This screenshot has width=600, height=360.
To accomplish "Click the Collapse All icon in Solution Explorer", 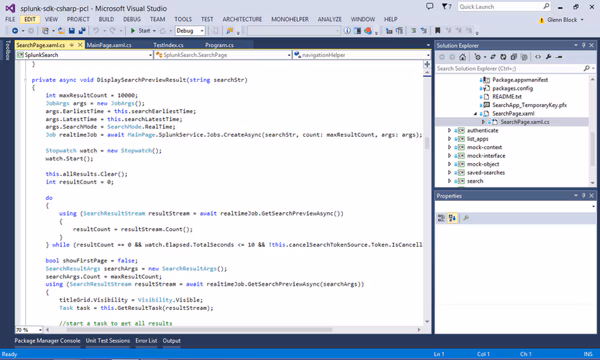I will [x=514, y=57].
